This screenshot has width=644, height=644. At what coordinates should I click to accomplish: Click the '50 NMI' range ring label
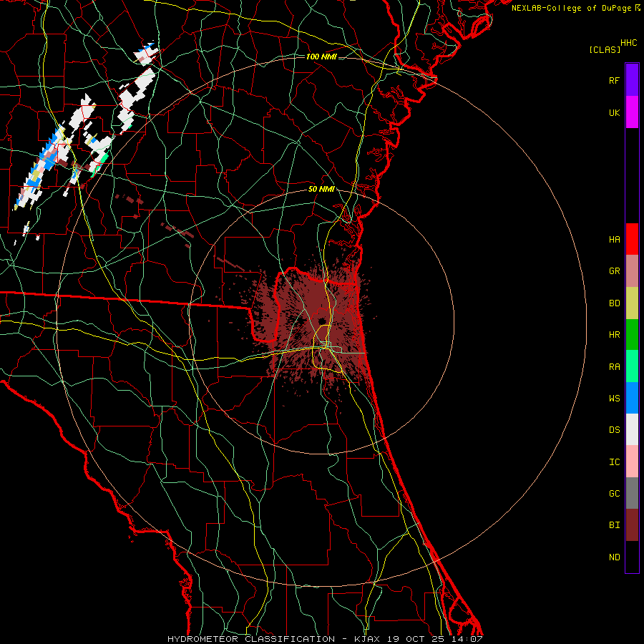click(321, 190)
